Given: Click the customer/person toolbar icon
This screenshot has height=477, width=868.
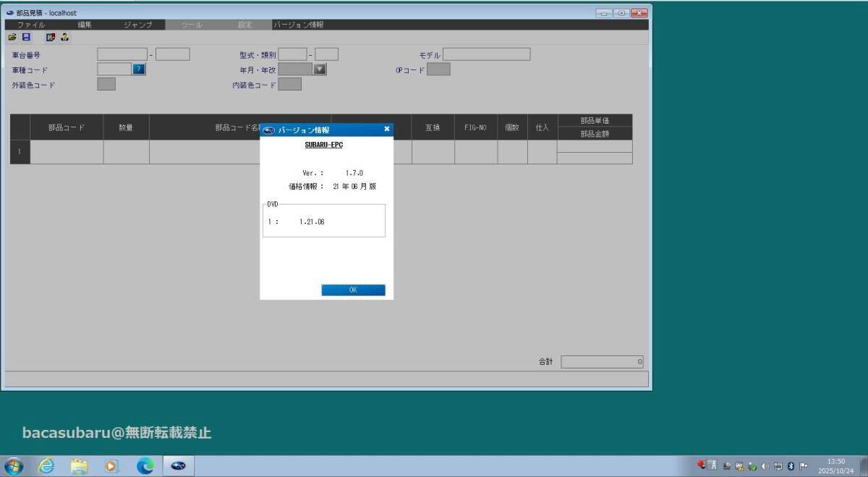Looking at the screenshot, I should click(64, 37).
